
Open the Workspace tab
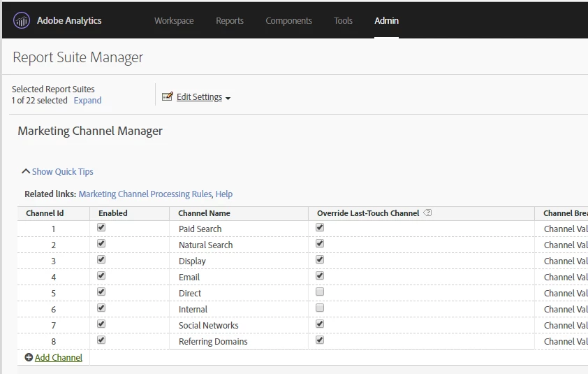coord(174,20)
